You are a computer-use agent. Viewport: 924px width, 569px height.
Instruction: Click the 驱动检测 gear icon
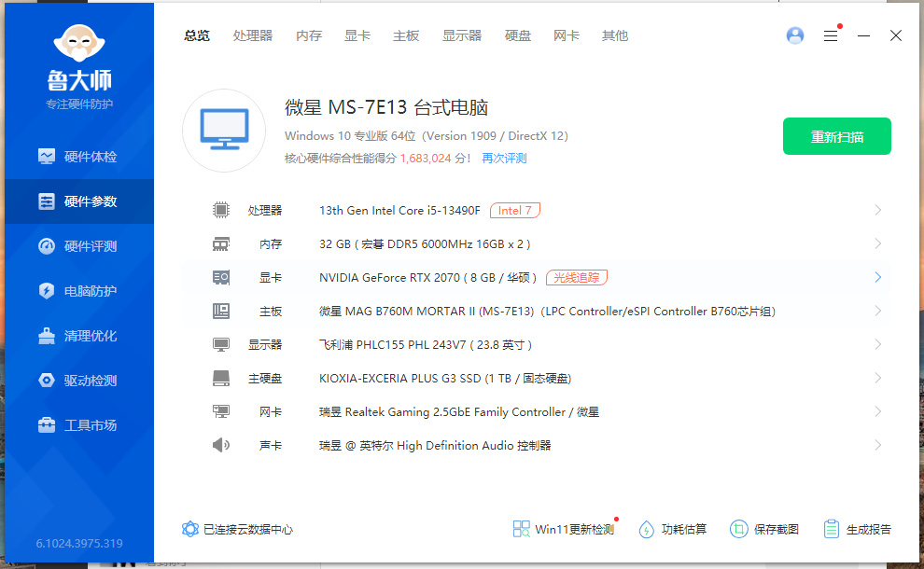(x=47, y=381)
